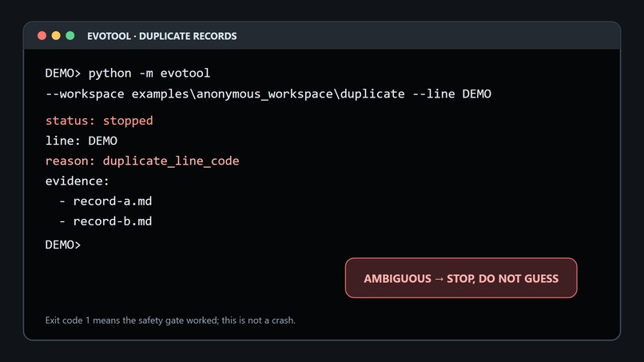Viewport: 644px width, 362px height.
Task: Click the green maximize dot
Action: pyautogui.click(x=70, y=36)
